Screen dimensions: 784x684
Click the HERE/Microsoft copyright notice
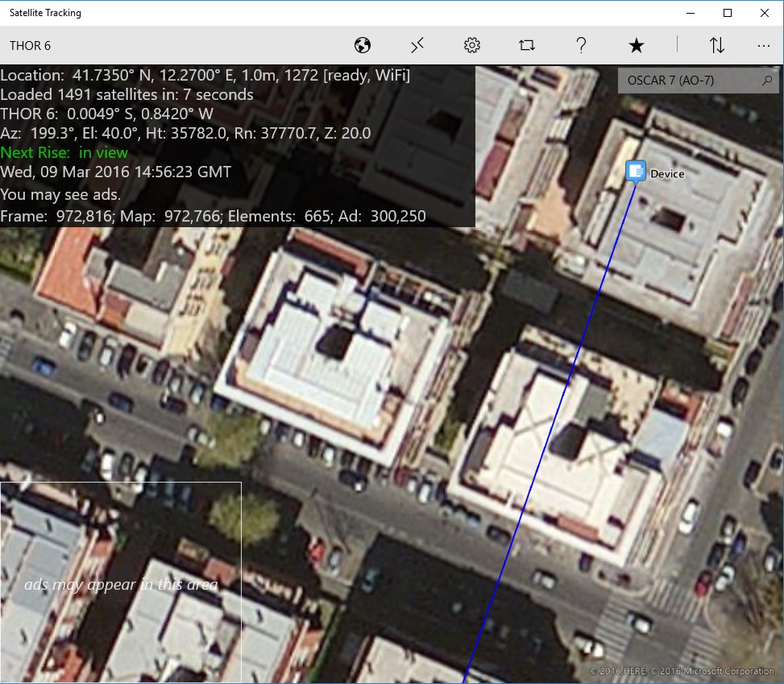coord(681,671)
